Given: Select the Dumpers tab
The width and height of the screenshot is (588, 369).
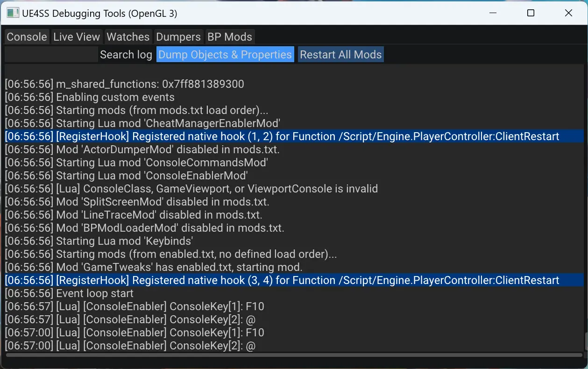Looking at the screenshot, I should (x=178, y=37).
